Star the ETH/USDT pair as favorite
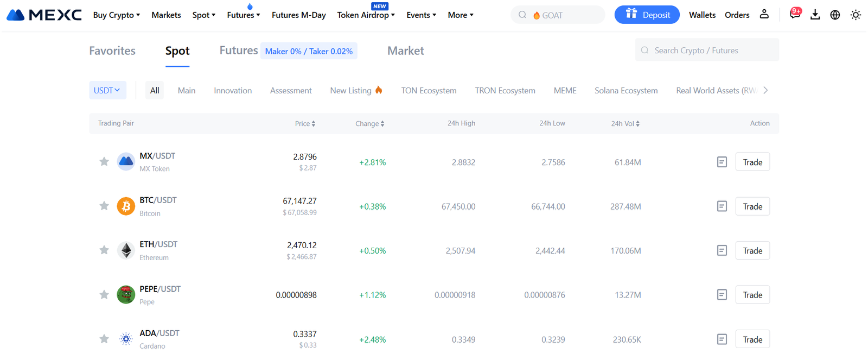 coord(104,250)
